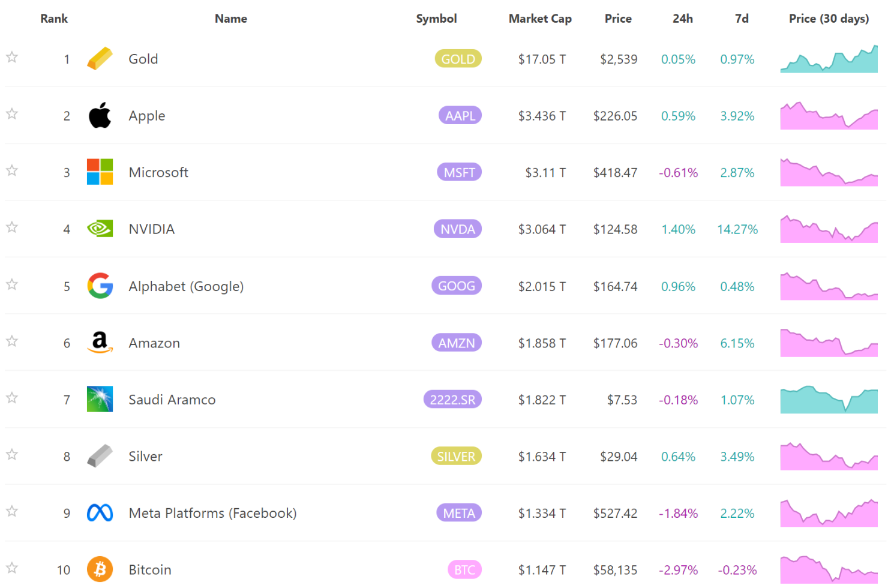Add Saudi Aramco to favorites via star

12,397
